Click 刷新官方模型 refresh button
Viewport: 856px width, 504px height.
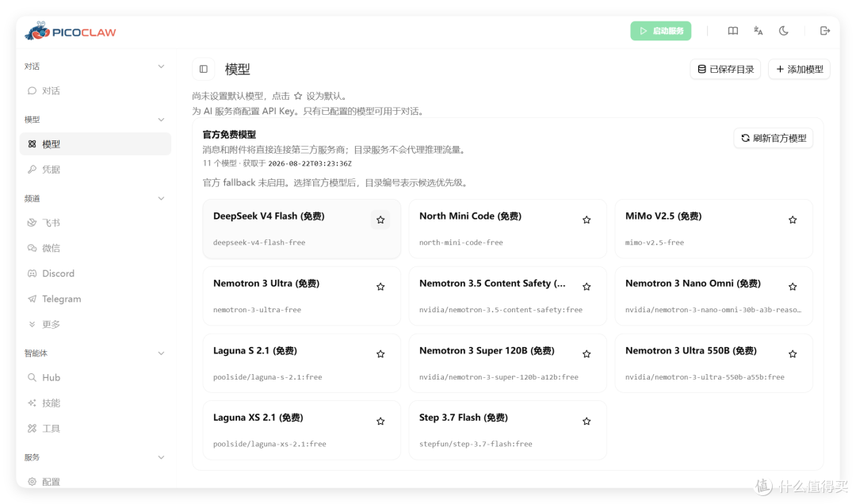(x=774, y=138)
